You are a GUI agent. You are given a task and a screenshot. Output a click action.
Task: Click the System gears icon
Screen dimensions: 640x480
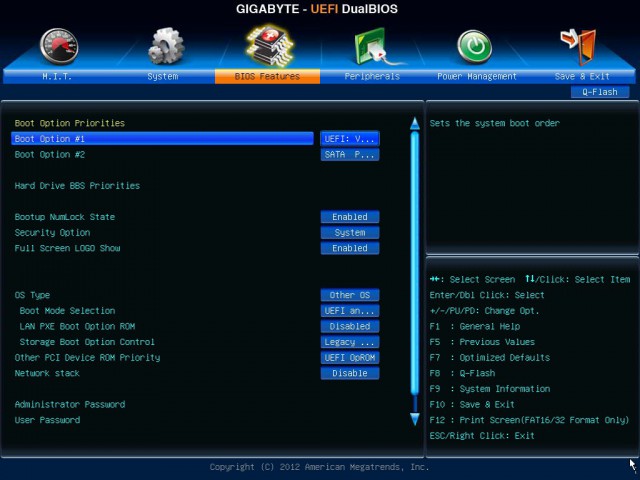[166, 46]
